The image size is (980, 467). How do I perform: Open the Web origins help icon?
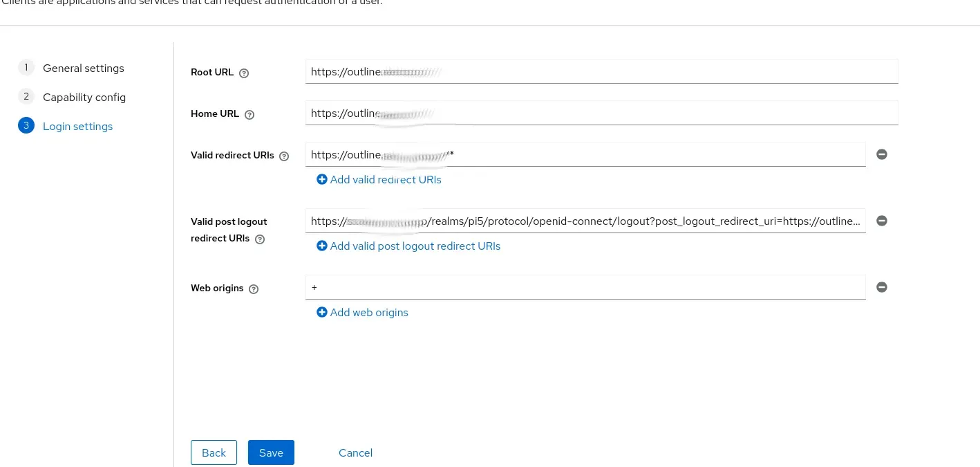pyautogui.click(x=254, y=289)
